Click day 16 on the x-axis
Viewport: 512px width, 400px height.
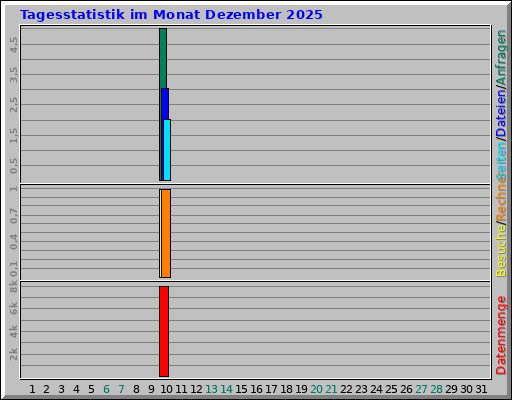coord(256,389)
